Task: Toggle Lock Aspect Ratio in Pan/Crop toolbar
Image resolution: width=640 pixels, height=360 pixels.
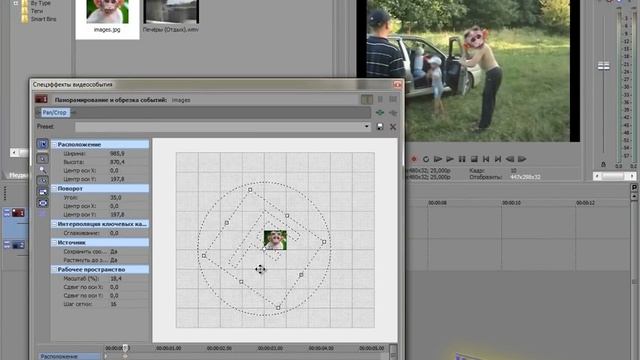Action: (x=42, y=192)
